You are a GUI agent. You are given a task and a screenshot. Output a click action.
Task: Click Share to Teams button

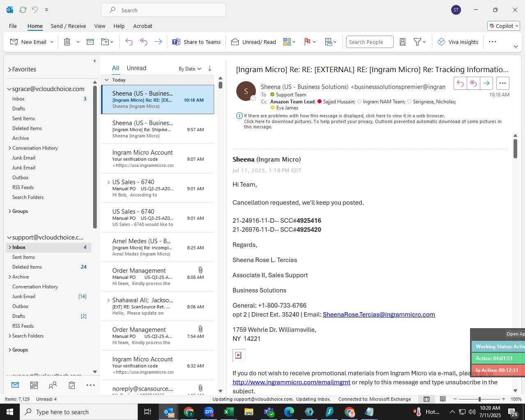pyautogui.click(x=196, y=42)
